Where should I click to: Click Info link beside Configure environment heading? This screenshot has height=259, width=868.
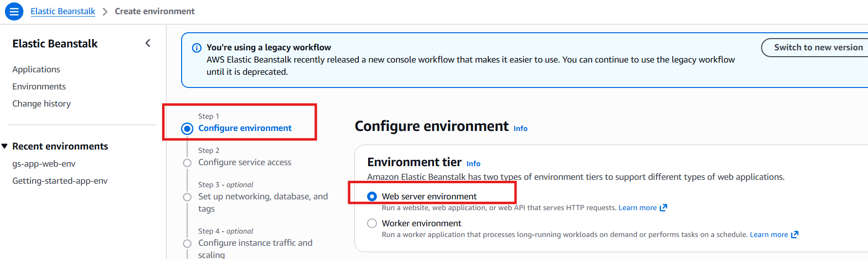point(520,129)
